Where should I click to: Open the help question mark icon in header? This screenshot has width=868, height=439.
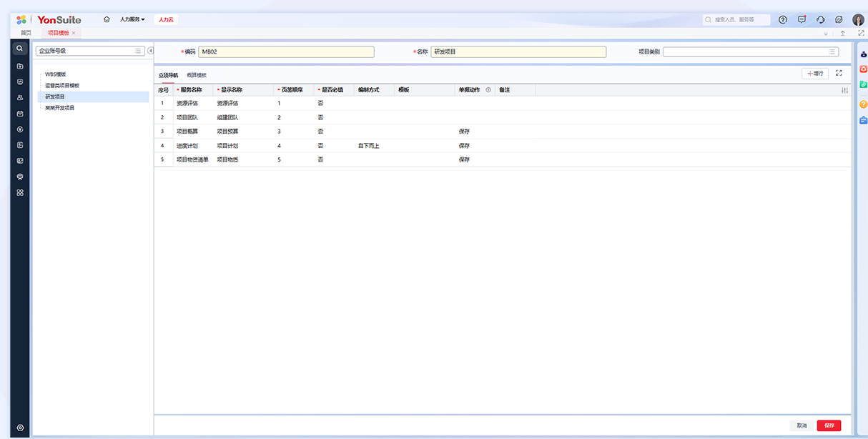pos(782,20)
